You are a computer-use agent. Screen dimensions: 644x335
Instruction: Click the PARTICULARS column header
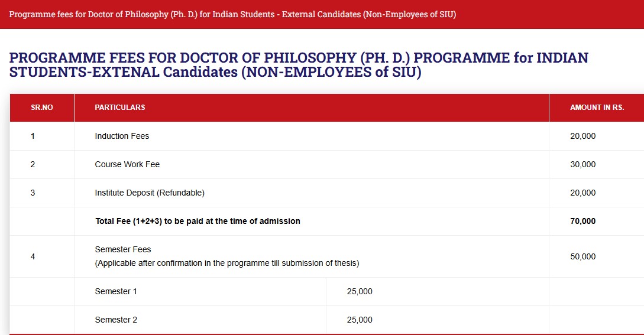120,108
